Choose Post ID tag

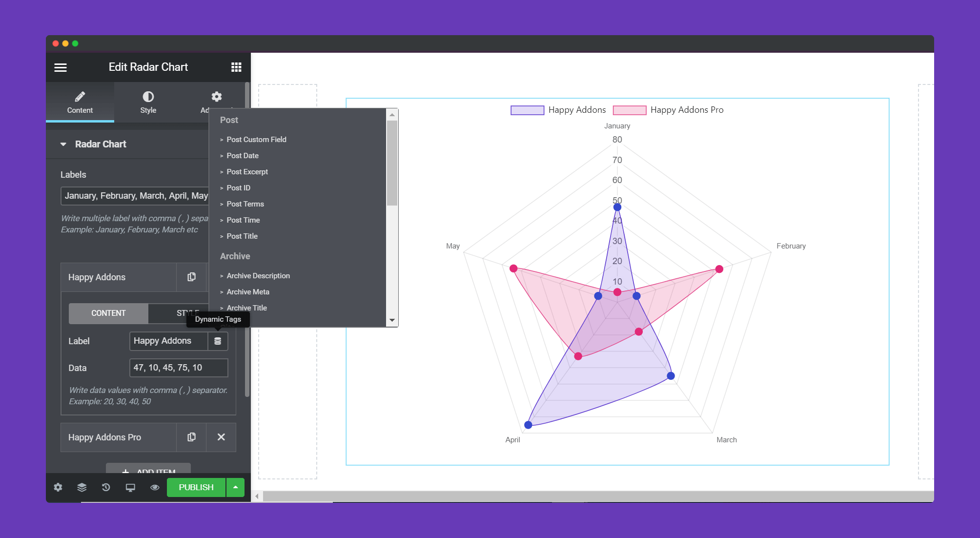click(238, 188)
